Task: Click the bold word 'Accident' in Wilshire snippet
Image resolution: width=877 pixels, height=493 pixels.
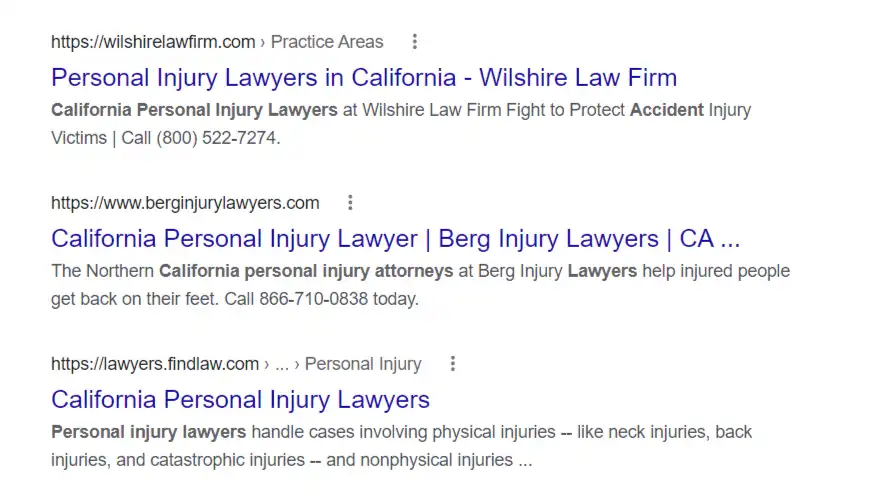Action: (667, 110)
